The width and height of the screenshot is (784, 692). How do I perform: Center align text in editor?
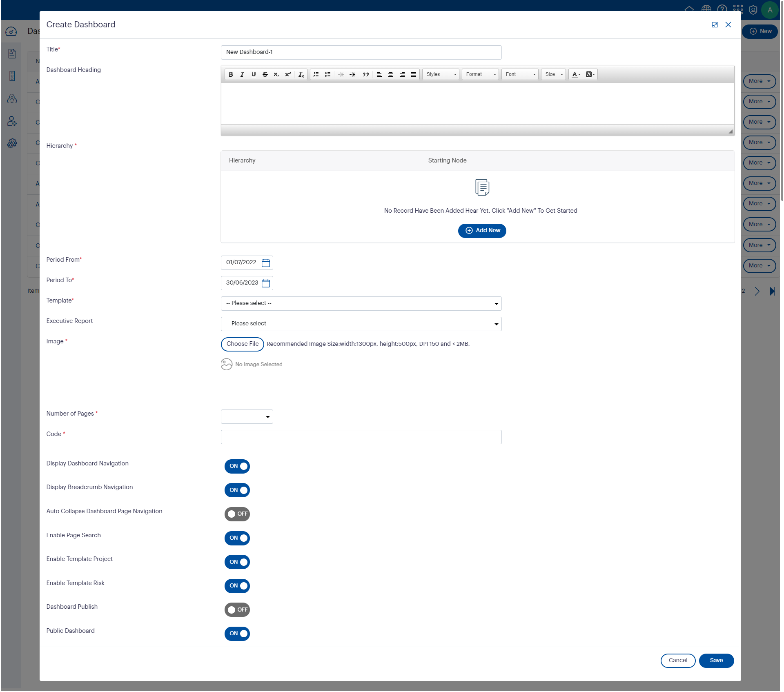pyautogui.click(x=391, y=74)
